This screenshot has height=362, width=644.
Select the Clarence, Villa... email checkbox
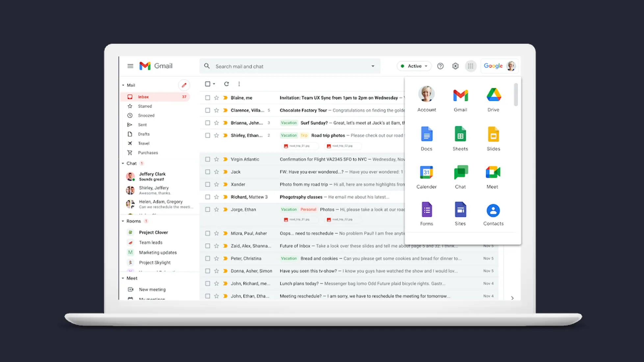click(x=208, y=110)
